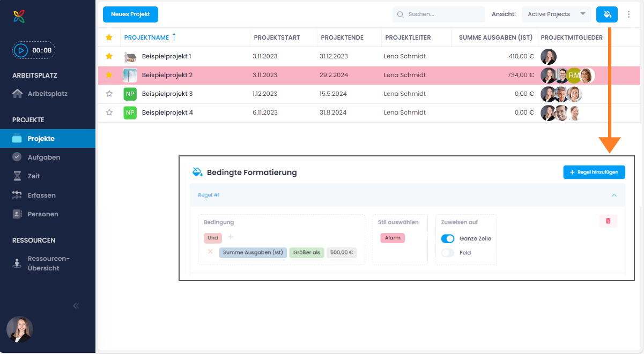
Task: Open Beispielprojekt 1 name
Action: pos(166,56)
